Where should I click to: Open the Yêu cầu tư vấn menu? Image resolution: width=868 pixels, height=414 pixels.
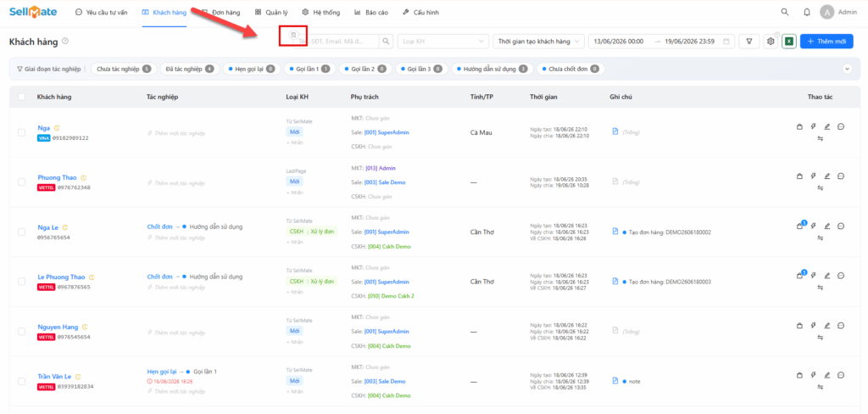(x=102, y=12)
